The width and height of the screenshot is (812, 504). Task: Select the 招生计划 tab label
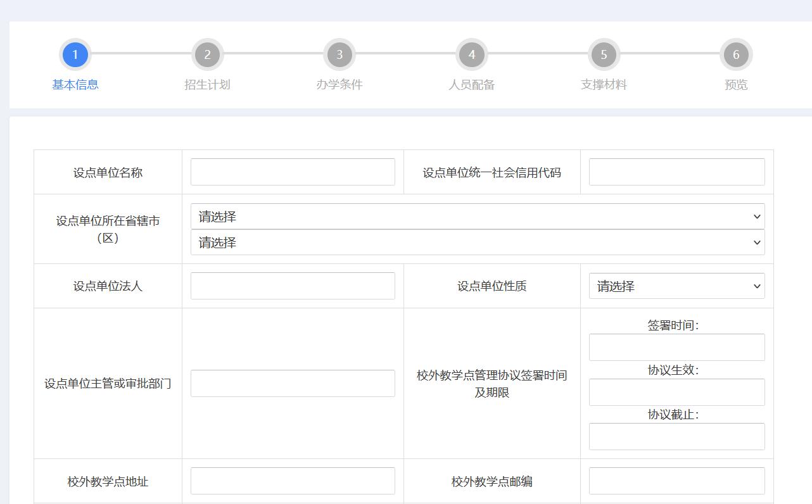point(207,84)
